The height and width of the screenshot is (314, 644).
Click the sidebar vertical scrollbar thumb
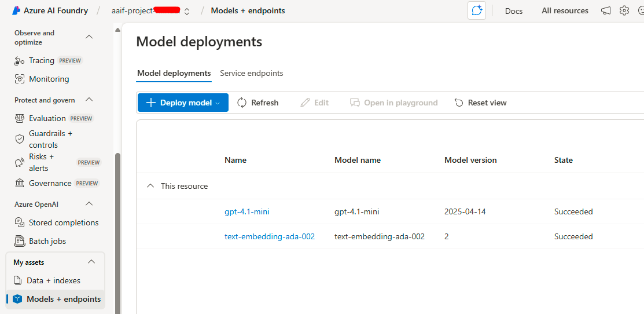pyautogui.click(x=118, y=233)
